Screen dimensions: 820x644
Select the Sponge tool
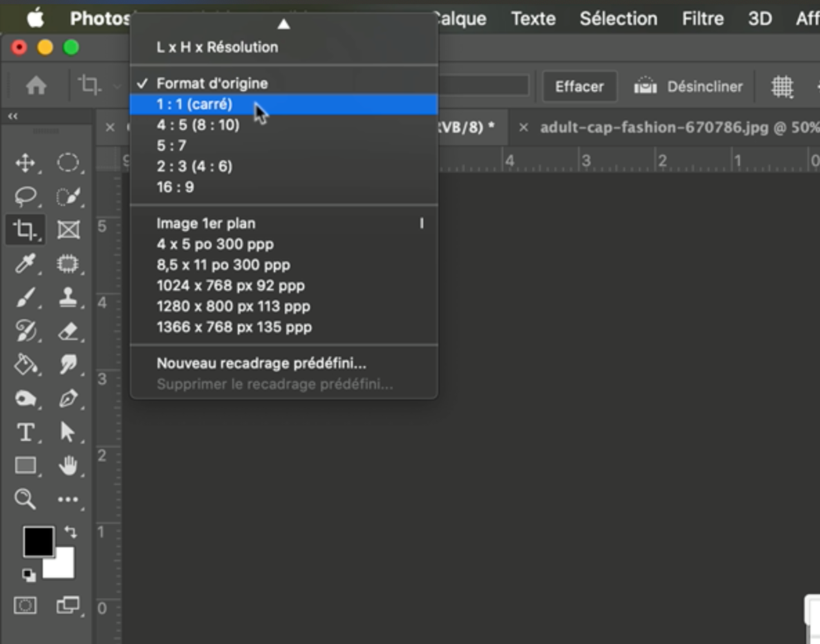(x=25, y=398)
